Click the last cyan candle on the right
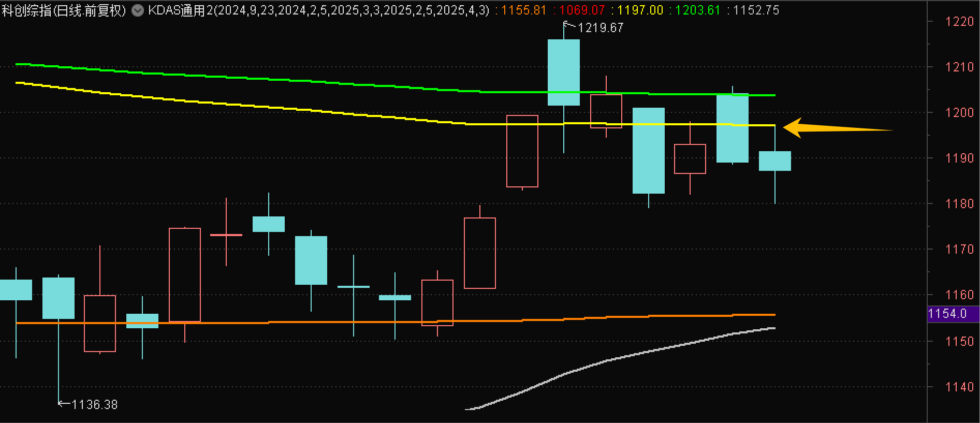The height and width of the screenshot is (423, 980). point(775,161)
